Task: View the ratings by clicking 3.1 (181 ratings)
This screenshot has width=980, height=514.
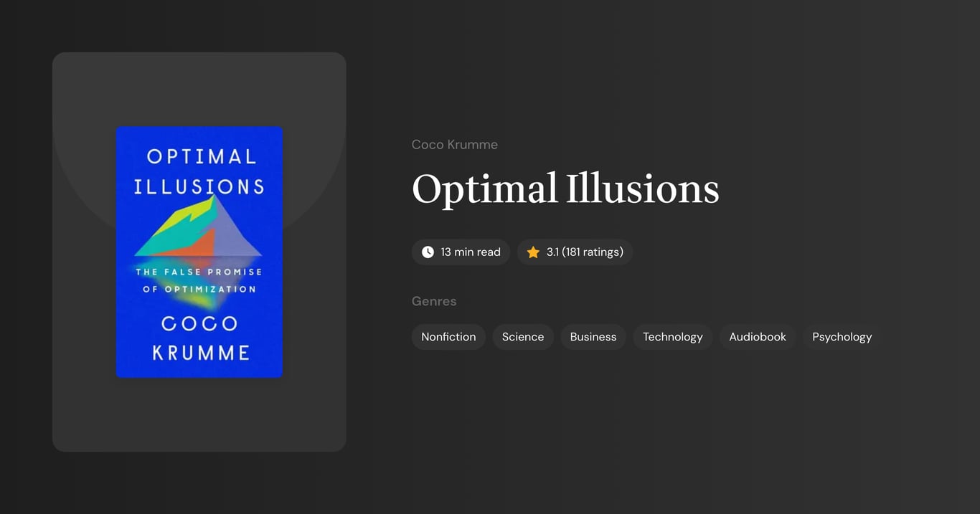Action: pyautogui.click(x=584, y=252)
